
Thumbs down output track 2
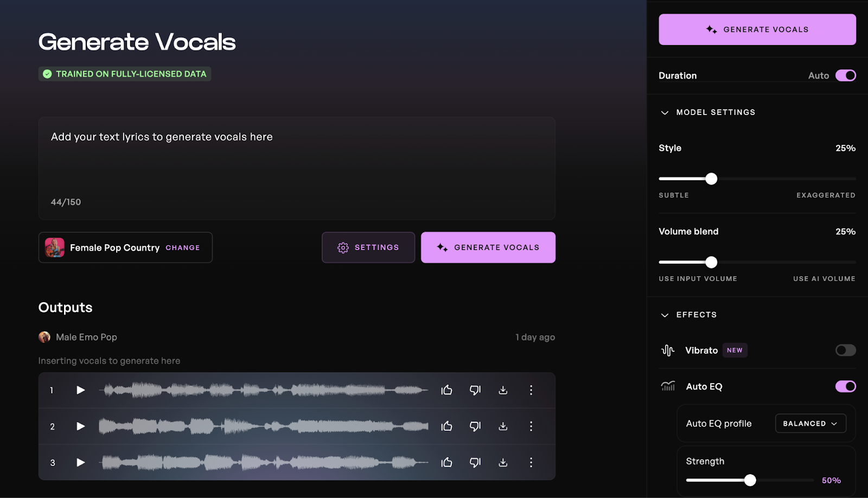(475, 426)
